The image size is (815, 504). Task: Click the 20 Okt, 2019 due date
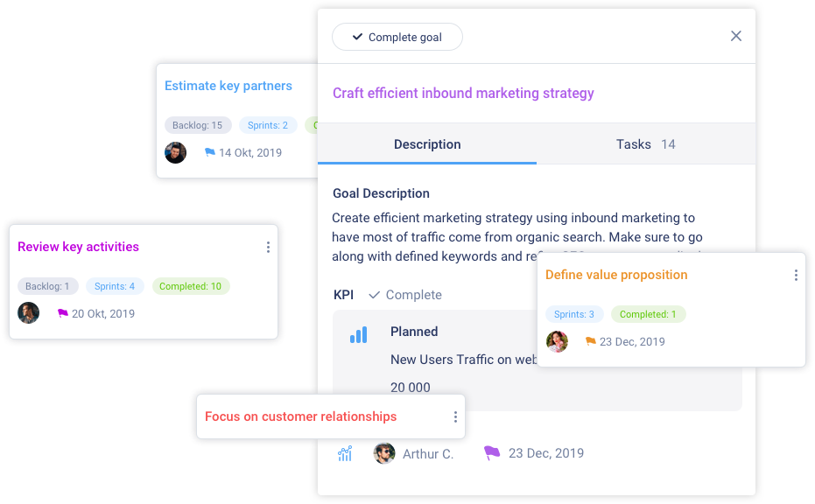click(103, 314)
